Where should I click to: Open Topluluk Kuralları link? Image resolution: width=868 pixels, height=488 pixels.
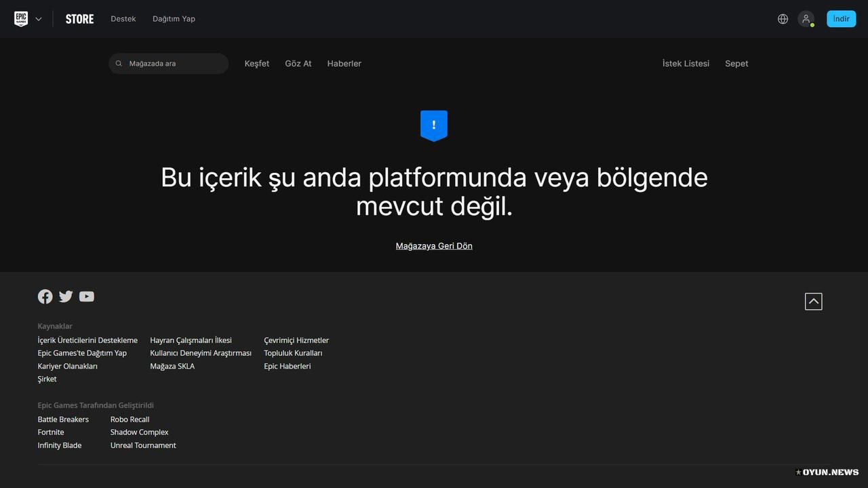293,353
